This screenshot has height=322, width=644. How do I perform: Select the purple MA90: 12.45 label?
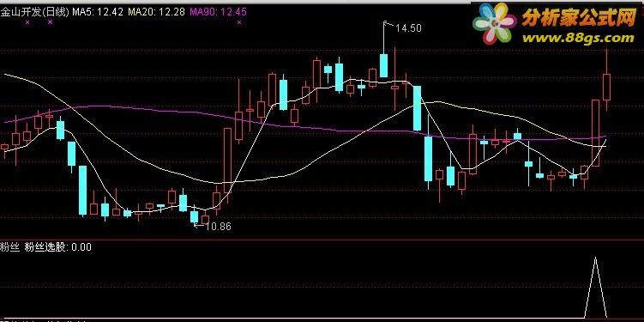[x=218, y=12]
